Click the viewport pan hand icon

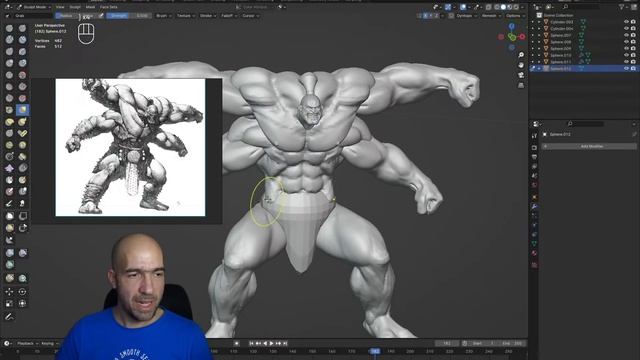pyautogui.click(x=521, y=65)
